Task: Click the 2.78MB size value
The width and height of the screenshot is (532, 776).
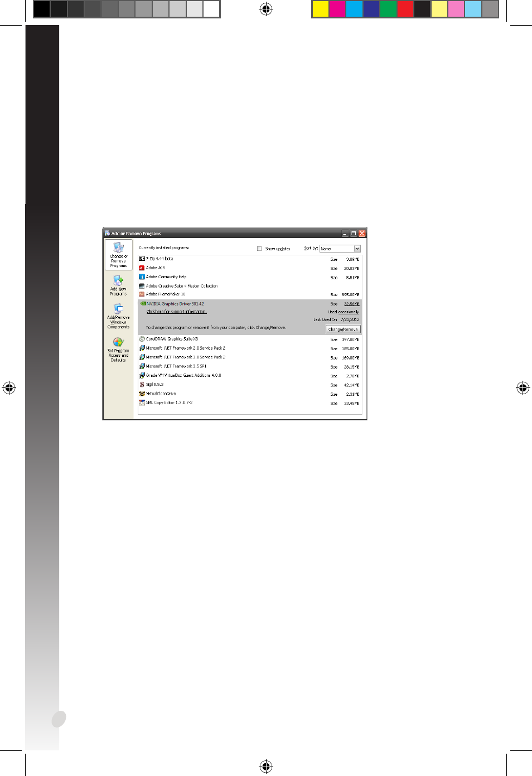Action: point(352,376)
